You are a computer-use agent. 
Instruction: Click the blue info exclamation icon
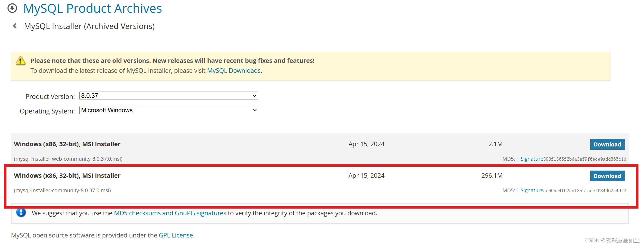21,212
